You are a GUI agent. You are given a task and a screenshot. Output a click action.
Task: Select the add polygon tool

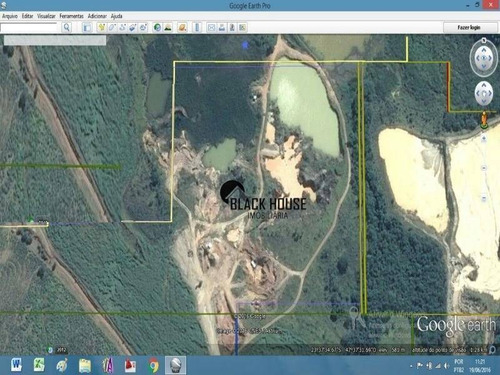(x=112, y=27)
